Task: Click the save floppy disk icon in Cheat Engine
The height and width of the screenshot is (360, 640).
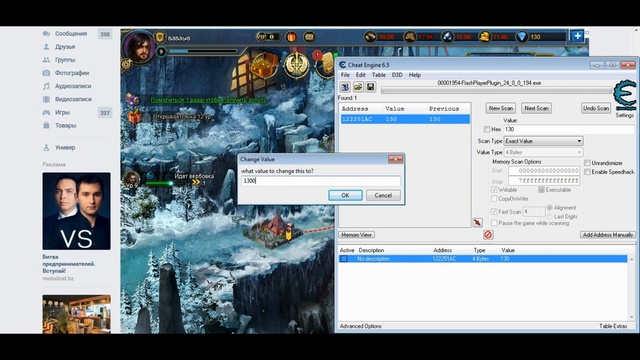Action: click(x=371, y=87)
